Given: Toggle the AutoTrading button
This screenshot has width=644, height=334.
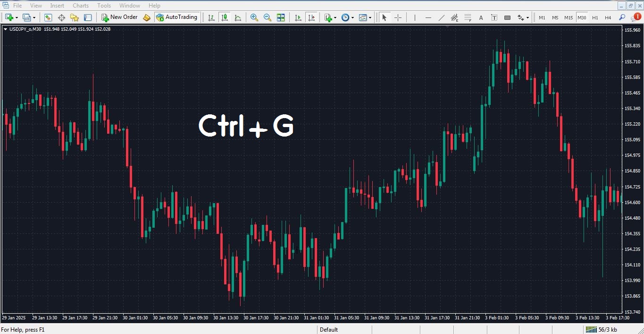Looking at the screenshot, I should (x=176, y=17).
